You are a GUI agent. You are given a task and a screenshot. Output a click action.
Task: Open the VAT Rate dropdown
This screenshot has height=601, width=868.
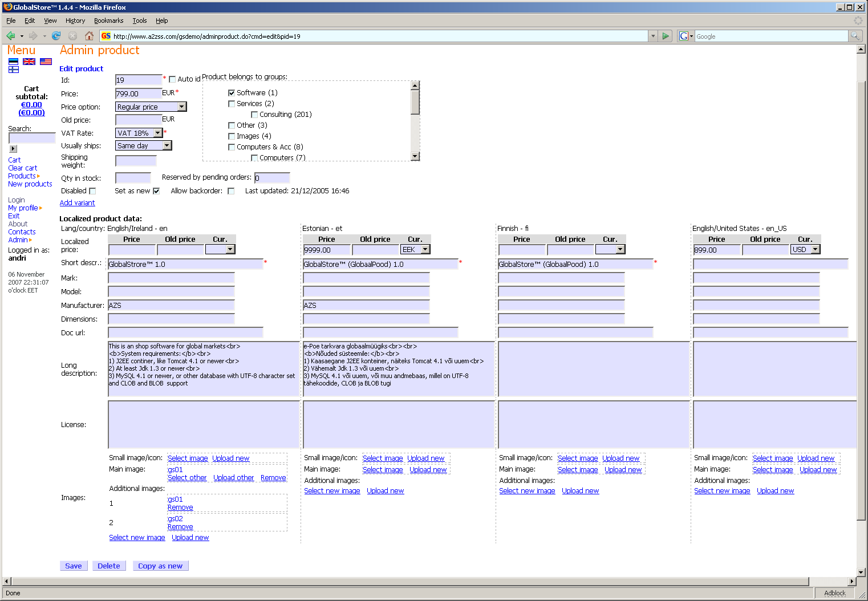coord(139,133)
